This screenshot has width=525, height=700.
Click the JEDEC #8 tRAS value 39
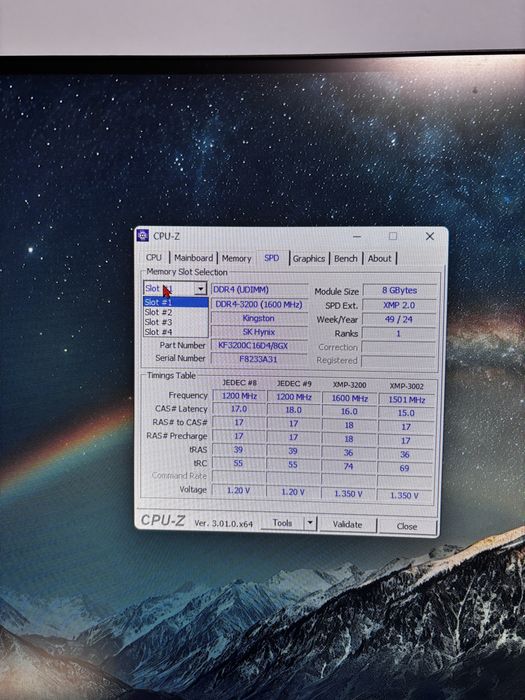click(x=238, y=450)
